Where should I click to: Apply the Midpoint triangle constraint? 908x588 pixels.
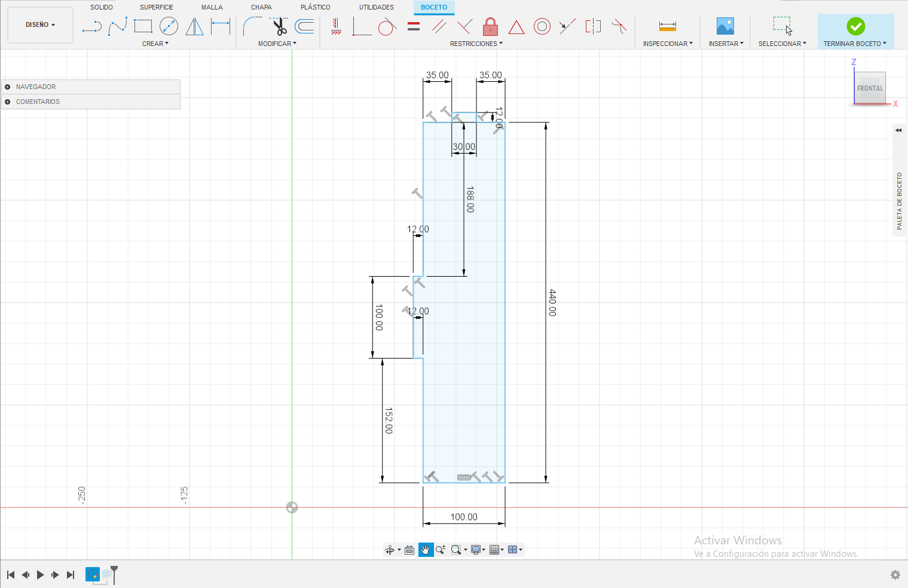(x=516, y=27)
